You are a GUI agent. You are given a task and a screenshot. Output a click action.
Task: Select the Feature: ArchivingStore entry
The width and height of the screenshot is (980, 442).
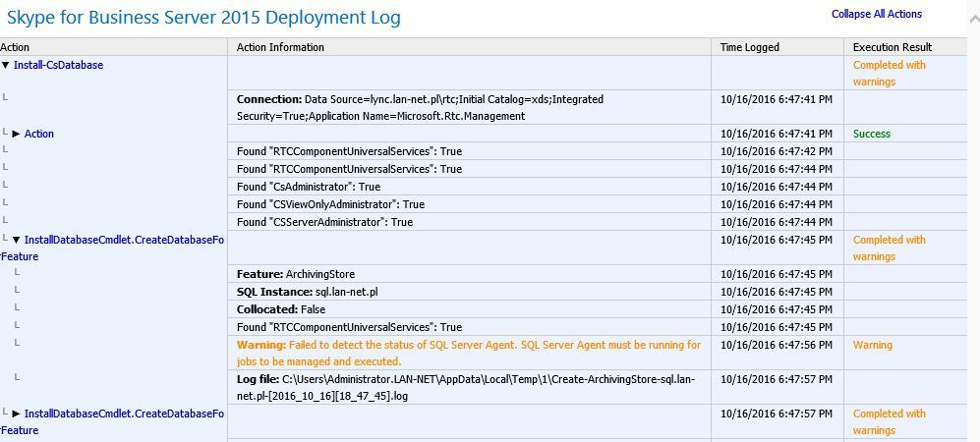pyautogui.click(x=296, y=274)
